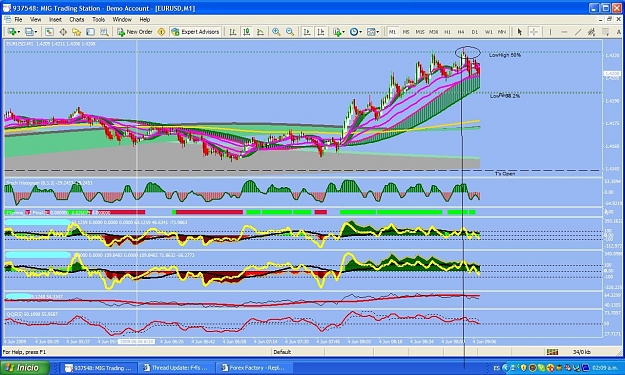Open the File menu
This screenshot has height=375, width=625.
coord(18,20)
